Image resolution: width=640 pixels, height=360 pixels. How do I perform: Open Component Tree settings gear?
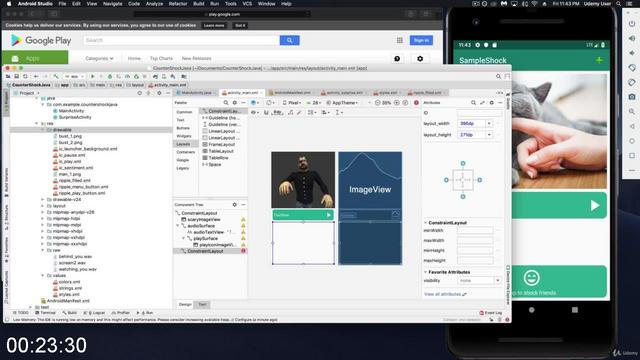point(235,204)
